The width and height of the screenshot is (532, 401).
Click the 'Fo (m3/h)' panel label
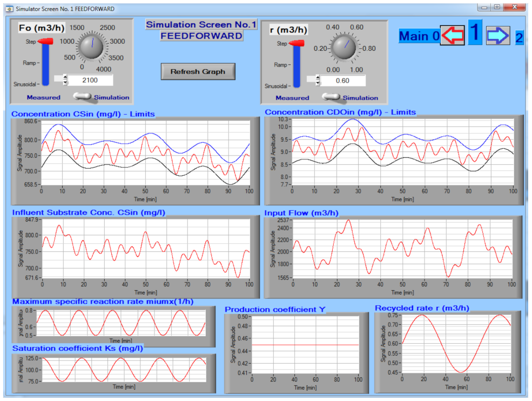(x=42, y=28)
